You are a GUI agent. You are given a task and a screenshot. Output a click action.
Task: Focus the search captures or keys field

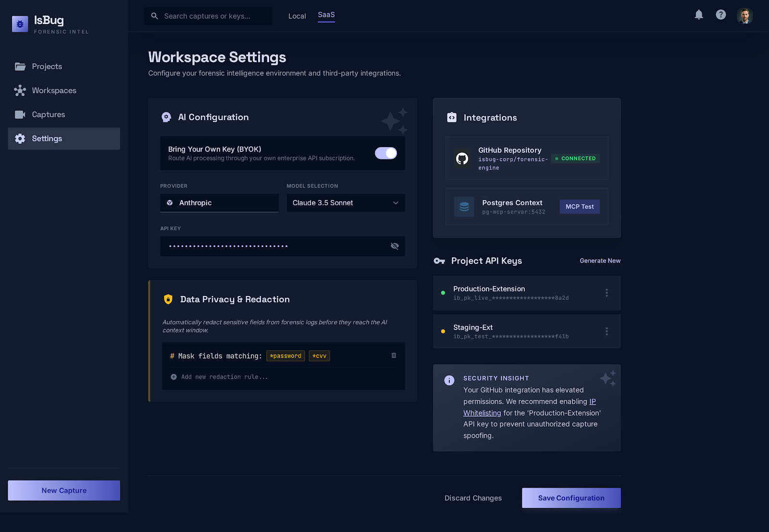click(211, 16)
